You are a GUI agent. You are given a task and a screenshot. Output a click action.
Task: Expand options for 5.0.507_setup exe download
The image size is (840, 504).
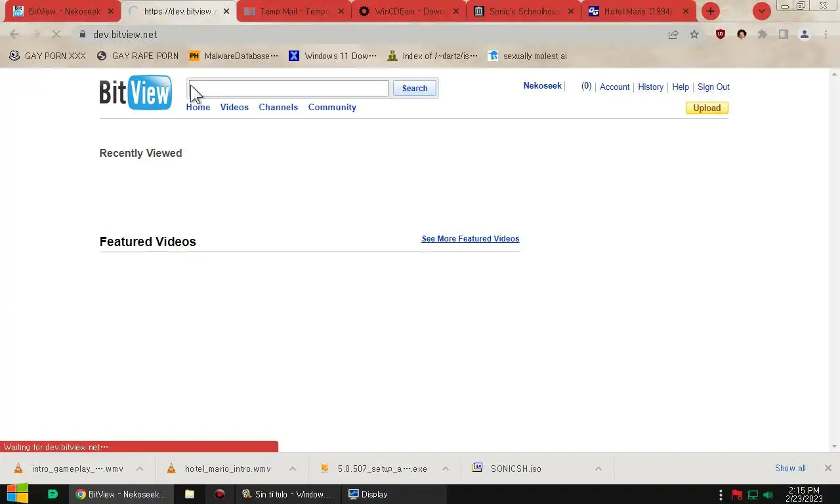[x=446, y=469]
